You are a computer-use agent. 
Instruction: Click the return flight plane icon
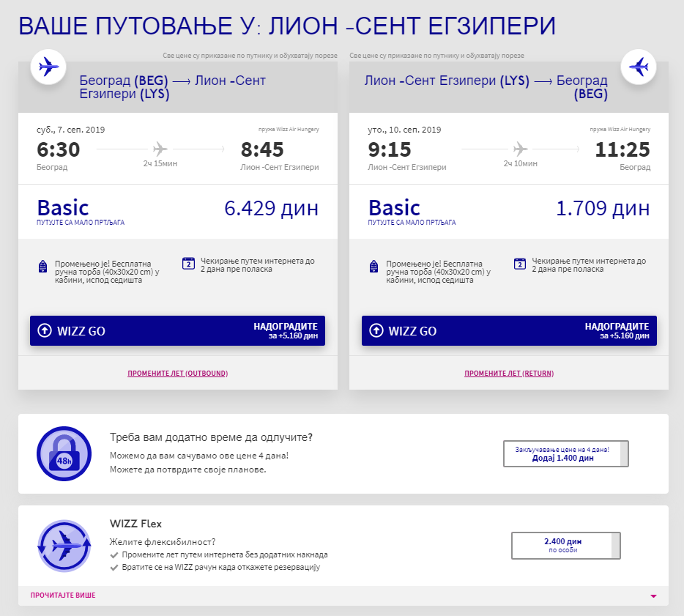pyautogui.click(x=638, y=67)
